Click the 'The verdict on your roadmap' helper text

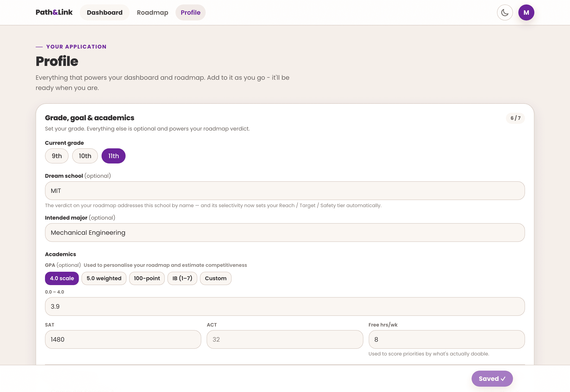click(213, 205)
